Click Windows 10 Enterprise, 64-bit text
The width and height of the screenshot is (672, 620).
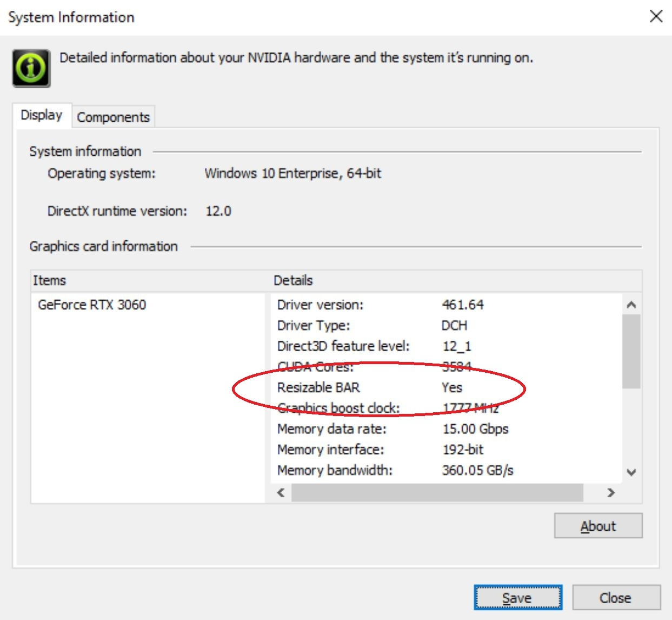[x=292, y=173]
